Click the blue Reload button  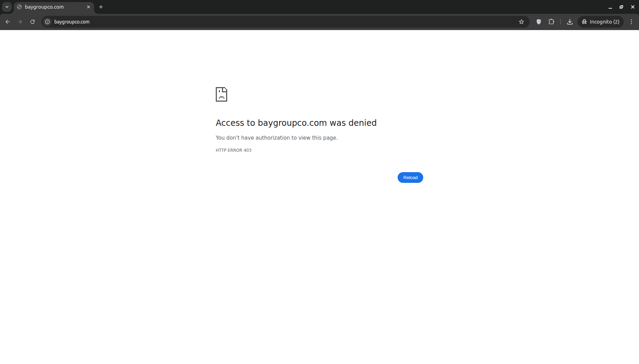pos(410,177)
